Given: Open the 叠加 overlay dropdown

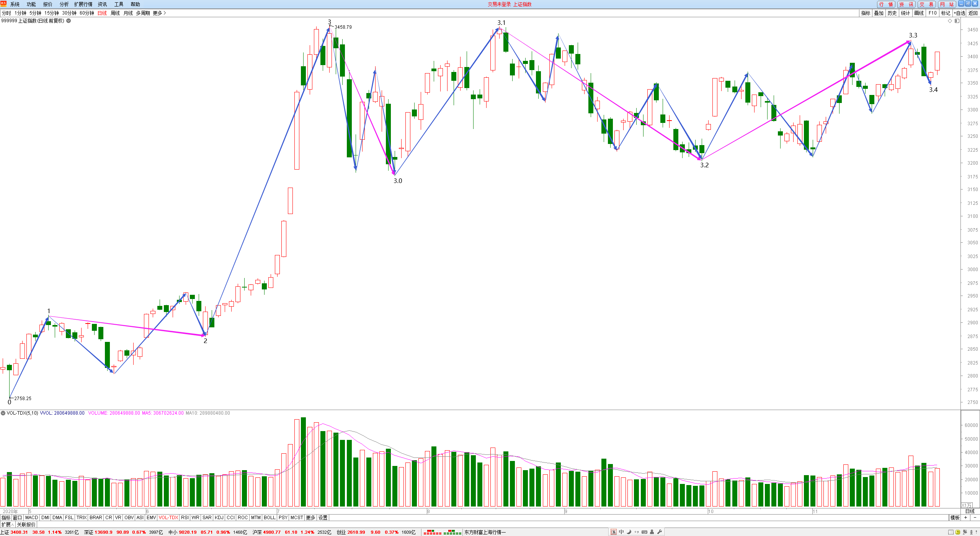Looking at the screenshot, I should tap(879, 13).
